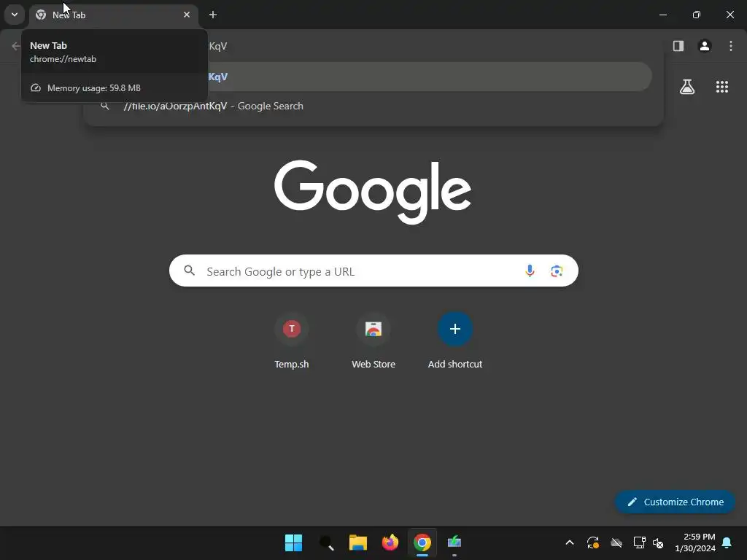Open network display tray icon
This screenshot has width=747, height=560.
click(x=639, y=542)
